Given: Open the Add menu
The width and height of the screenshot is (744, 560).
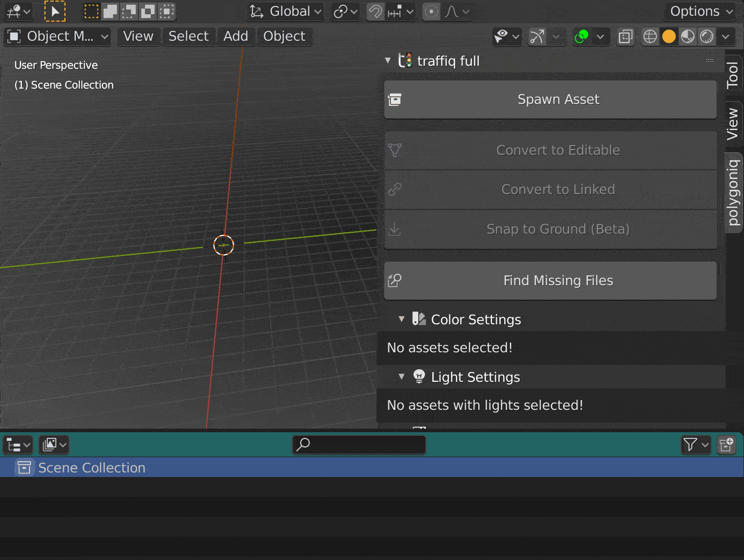Looking at the screenshot, I should [x=236, y=37].
